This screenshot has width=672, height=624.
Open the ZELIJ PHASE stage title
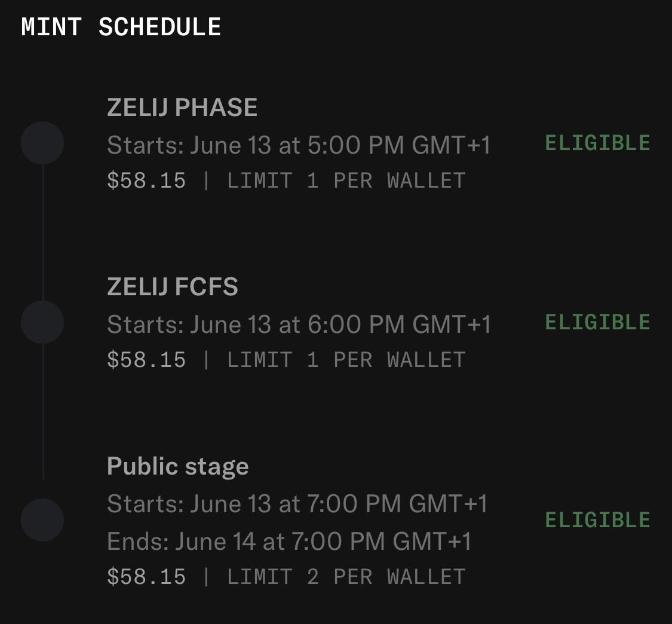[182, 107]
